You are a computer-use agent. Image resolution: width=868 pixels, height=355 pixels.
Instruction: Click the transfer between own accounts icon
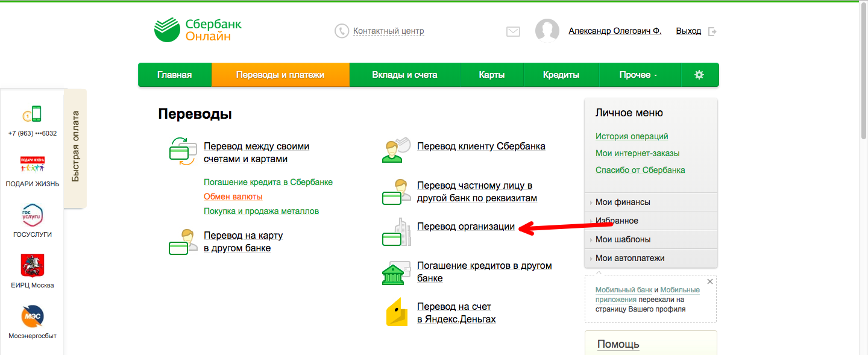click(183, 151)
